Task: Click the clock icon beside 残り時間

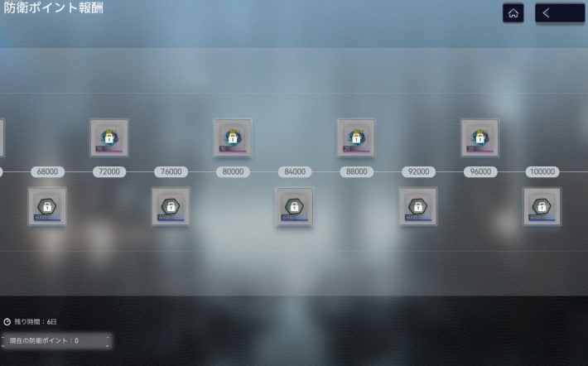Action: click(x=7, y=321)
